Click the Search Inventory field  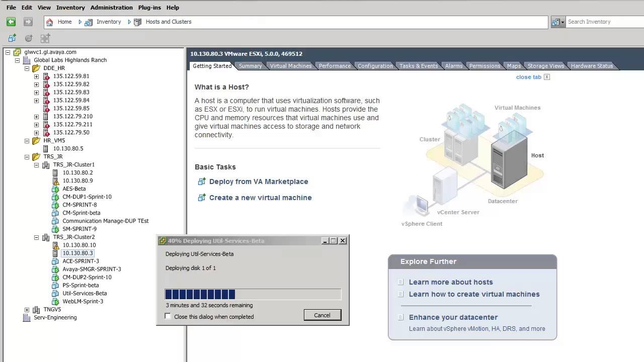[x=604, y=22]
